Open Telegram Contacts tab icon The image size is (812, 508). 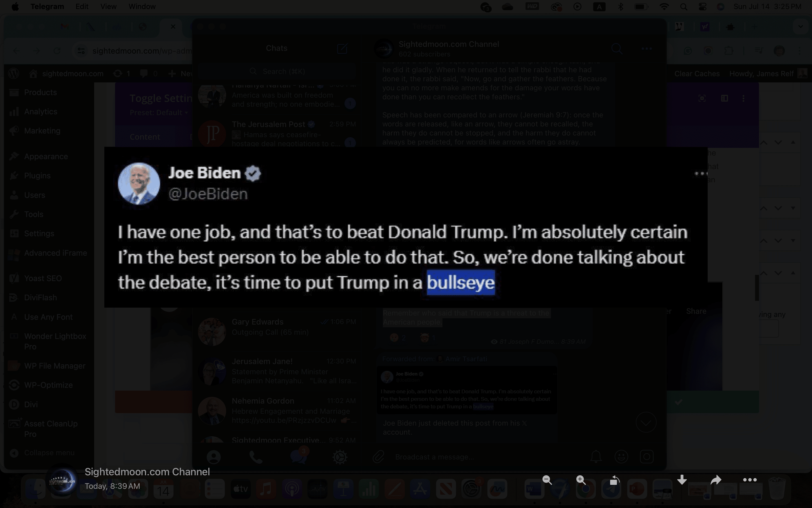(x=213, y=457)
